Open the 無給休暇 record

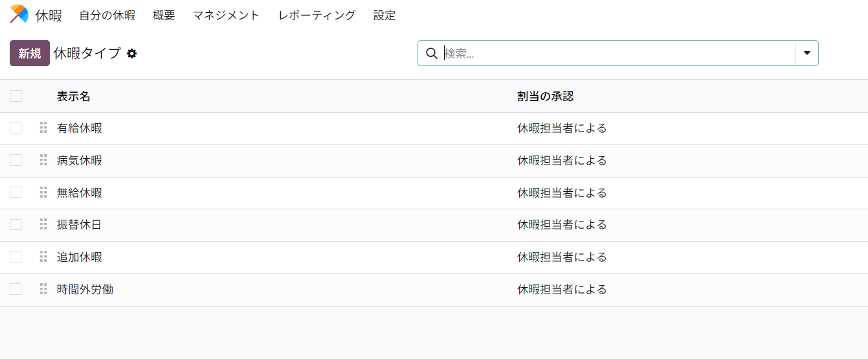click(x=80, y=193)
